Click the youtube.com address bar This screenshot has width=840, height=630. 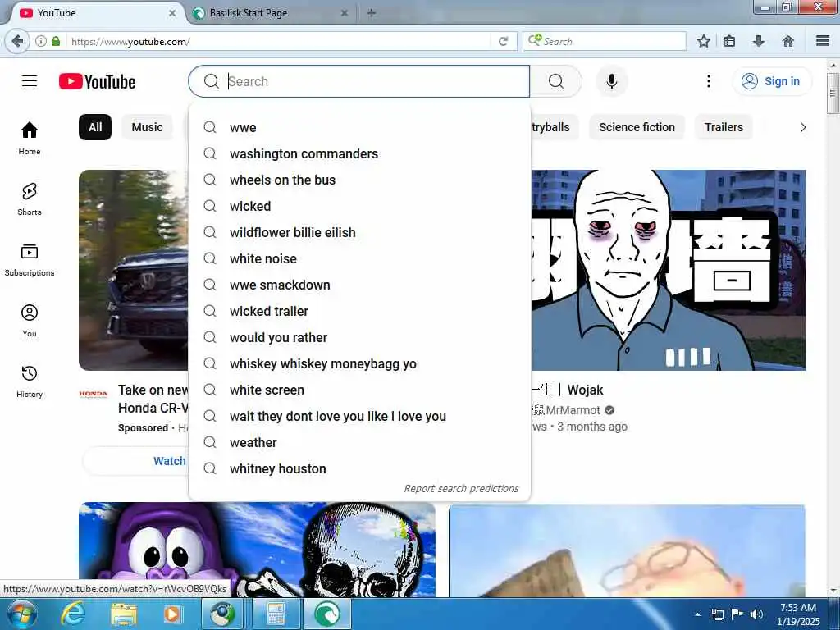[x=279, y=41]
